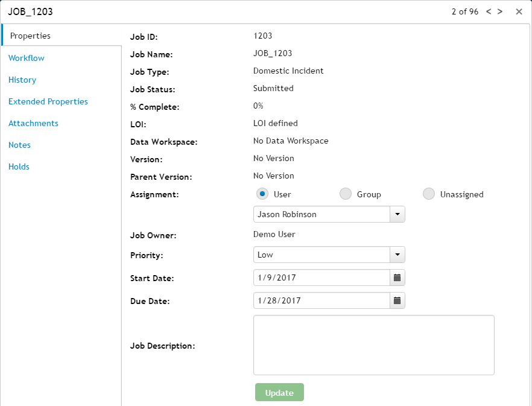This screenshot has width=532, height=406.
Task: View the Attachments tab
Action: [33, 123]
